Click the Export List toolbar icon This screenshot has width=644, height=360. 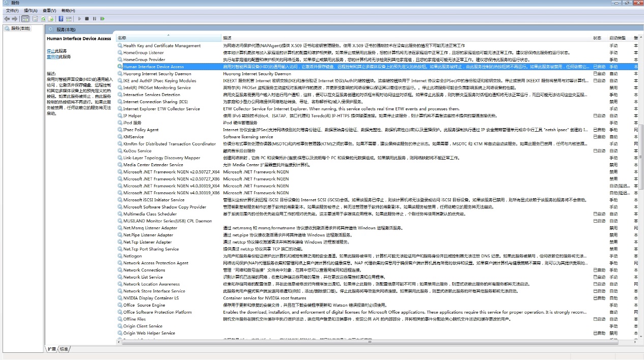(x=51, y=19)
